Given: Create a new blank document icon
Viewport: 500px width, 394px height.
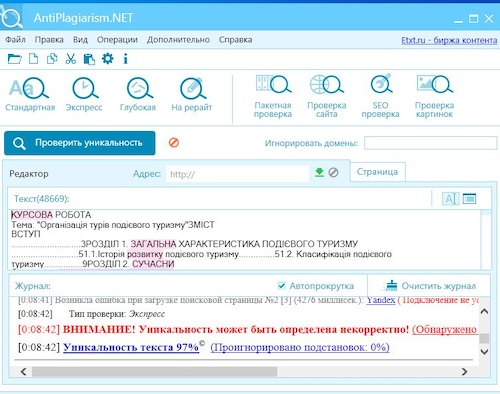Looking at the screenshot, I should coord(33,59).
